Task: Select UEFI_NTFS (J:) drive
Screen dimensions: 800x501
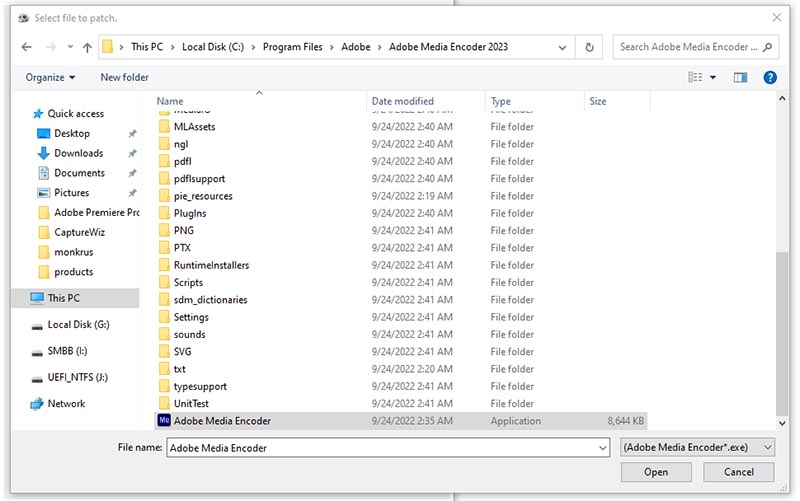Action: click(78, 378)
